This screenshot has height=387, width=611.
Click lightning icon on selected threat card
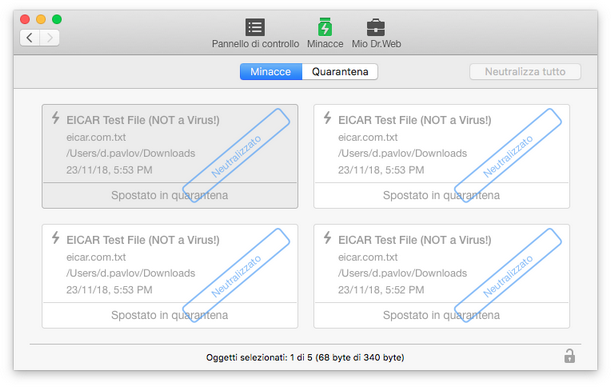pyautogui.click(x=56, y=118)
